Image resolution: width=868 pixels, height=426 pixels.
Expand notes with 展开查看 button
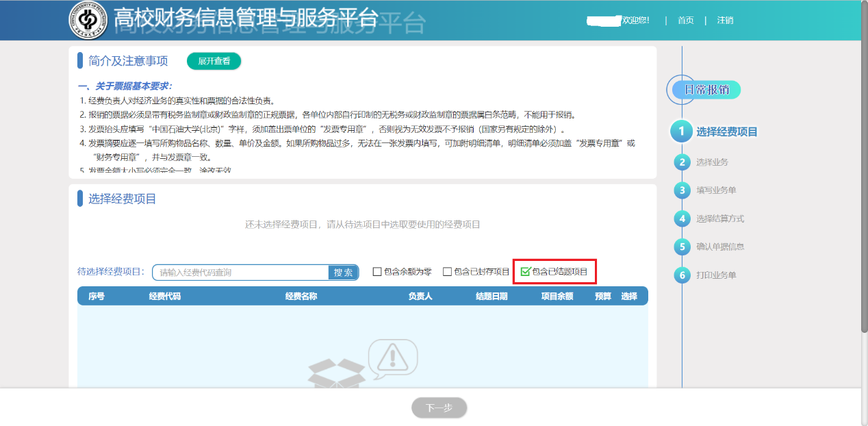(x=214, y=62)
